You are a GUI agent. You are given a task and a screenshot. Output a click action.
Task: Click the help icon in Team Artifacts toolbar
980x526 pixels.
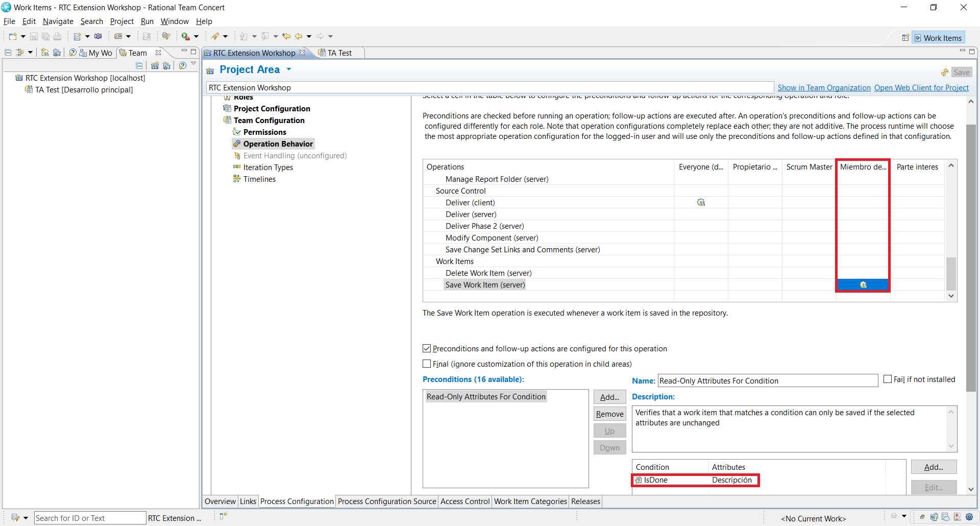72,53
